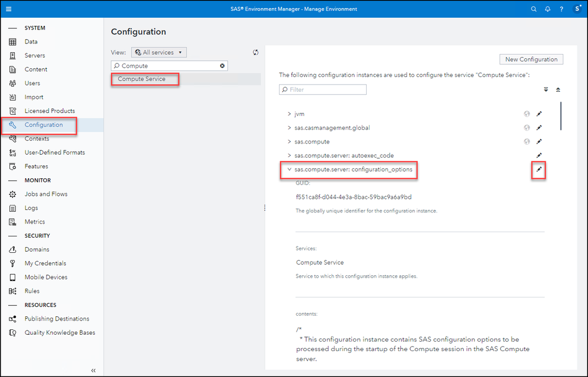Screen dimensions: 588x377
Task: Collapse the left navigation sidebar
Action: click(93, 370)
